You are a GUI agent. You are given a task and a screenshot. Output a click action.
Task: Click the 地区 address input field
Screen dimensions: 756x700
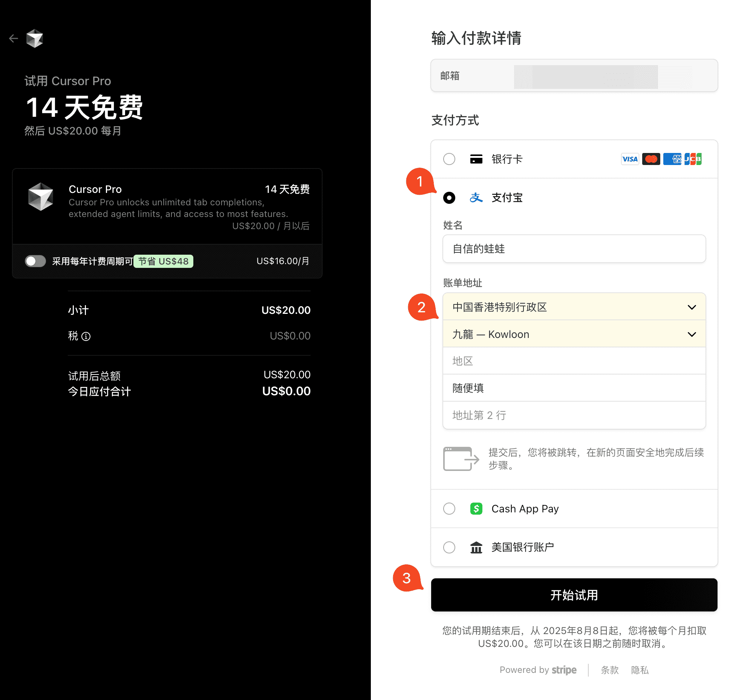tap(574, 361)
